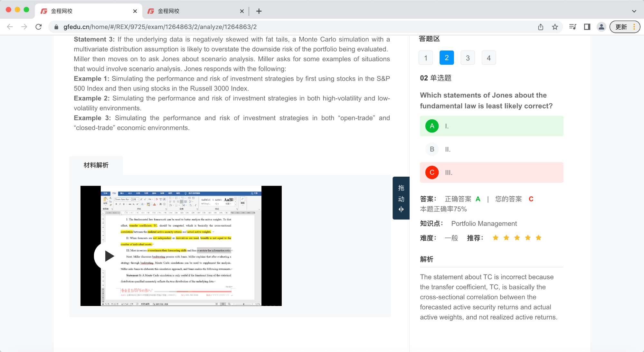Click the fifth recommendation star
The image size is (644, 352).
(x=538, y=238)
